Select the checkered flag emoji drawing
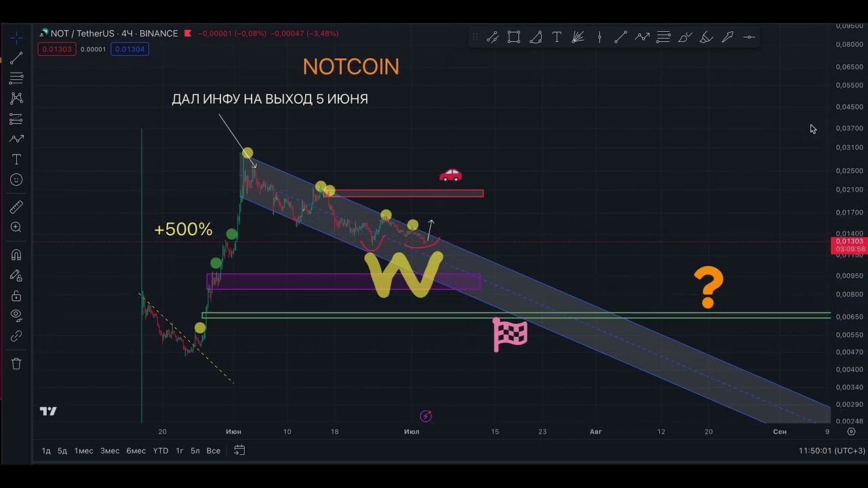 pos(511,335)
